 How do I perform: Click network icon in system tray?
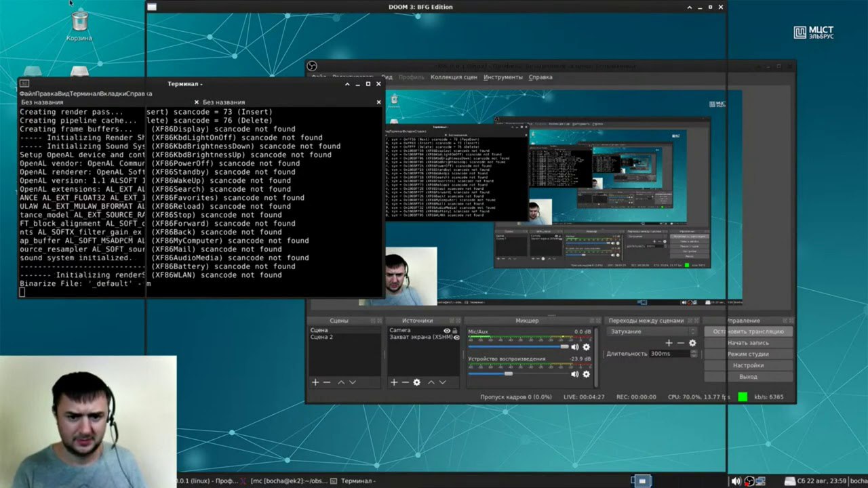[x=761, y=481]
